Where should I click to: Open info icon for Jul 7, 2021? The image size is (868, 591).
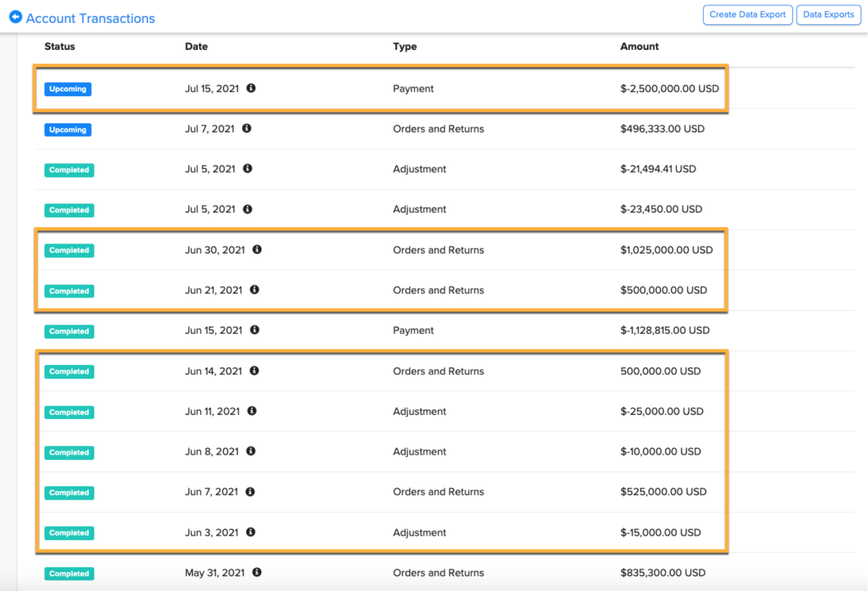247,128
